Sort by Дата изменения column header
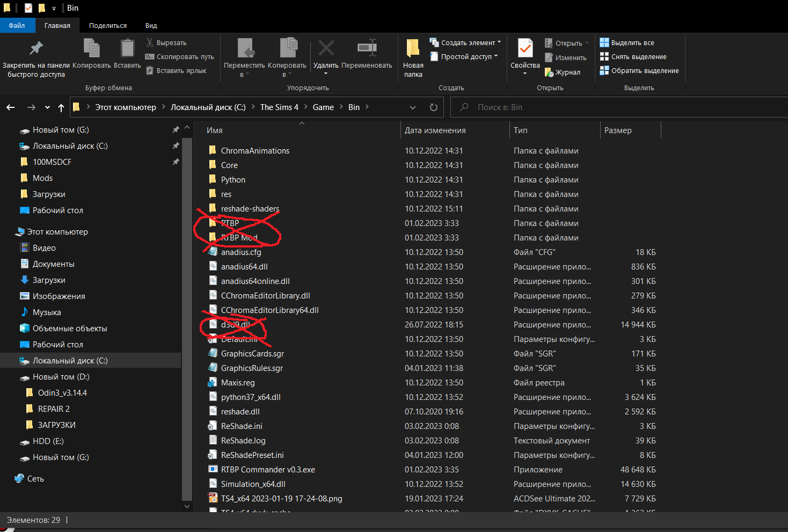The image size is (788, 532). 435,130
